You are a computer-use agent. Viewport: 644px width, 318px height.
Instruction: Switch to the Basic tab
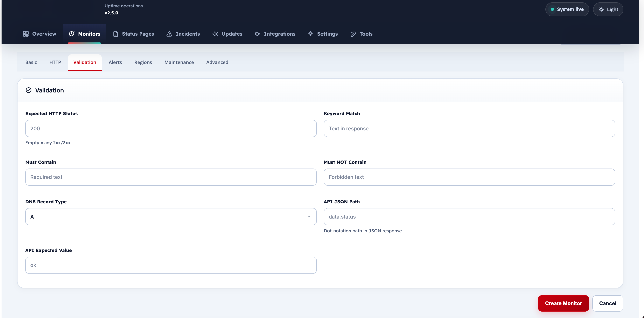[x=31, y=62]
